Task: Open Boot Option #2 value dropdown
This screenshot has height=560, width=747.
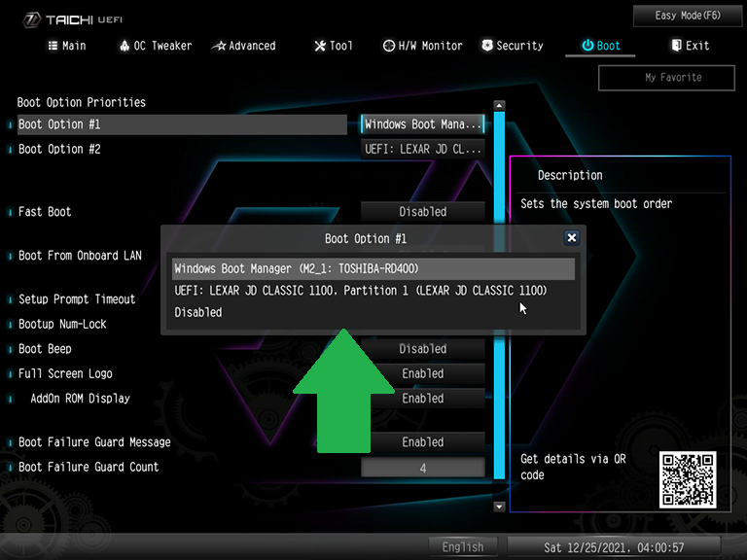Action: point(422,149)
